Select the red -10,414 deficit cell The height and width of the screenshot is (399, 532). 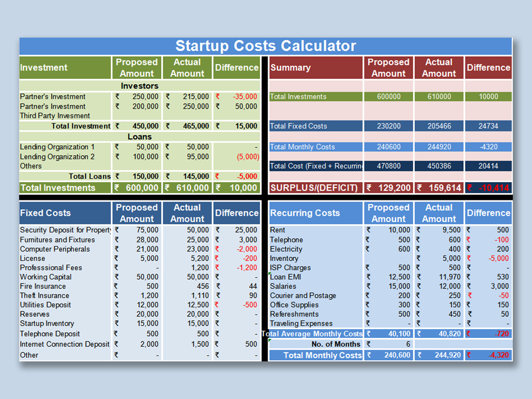click(488, 188)
